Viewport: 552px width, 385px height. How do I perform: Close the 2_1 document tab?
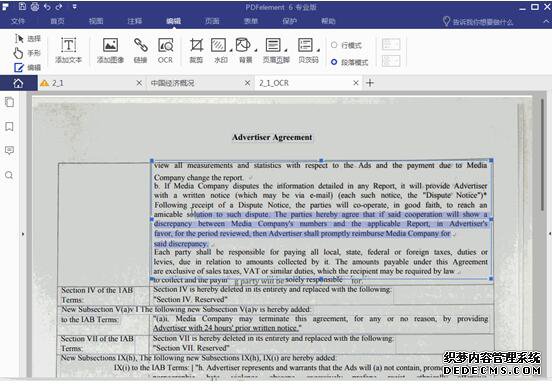tap(139, 83)
